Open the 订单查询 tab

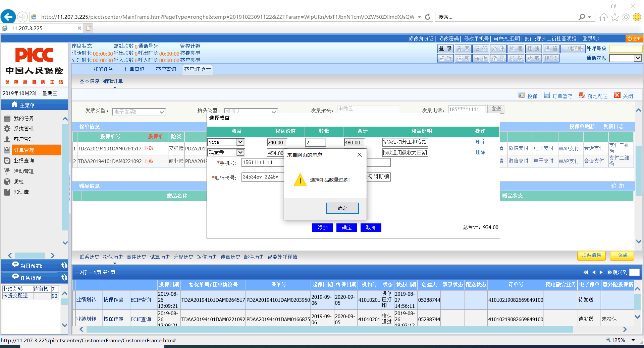(x=135, y=69)
